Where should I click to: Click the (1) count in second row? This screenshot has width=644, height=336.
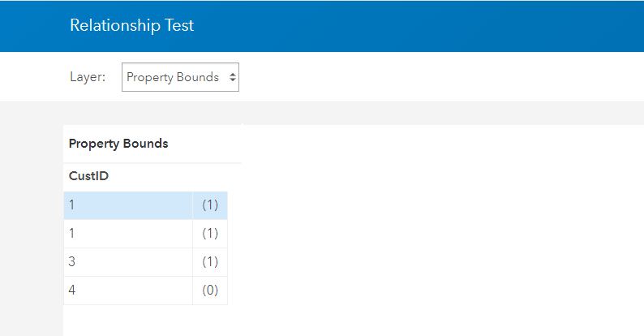tap(210, 234)
